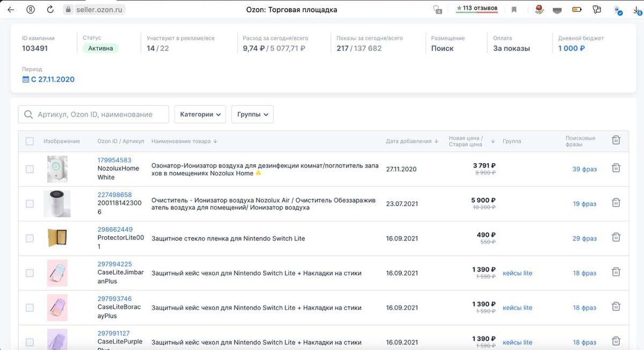Open the Yandex home icon in toolbar

tap(31, 10)
